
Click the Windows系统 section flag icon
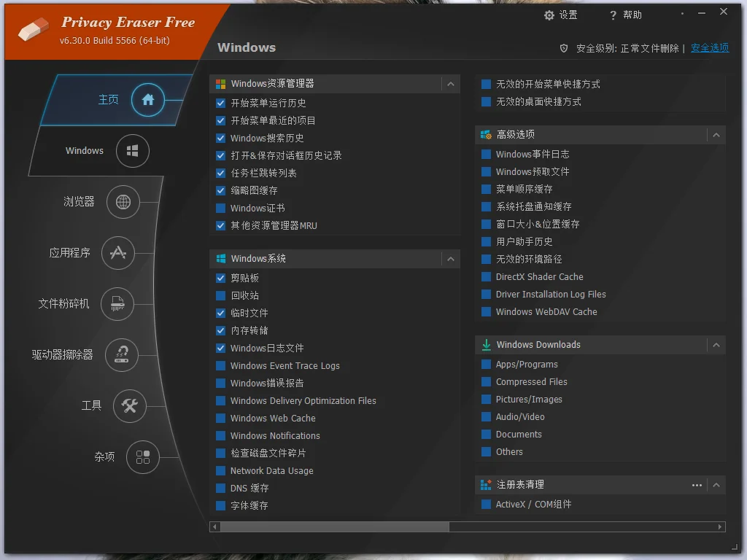click(220, 259)
